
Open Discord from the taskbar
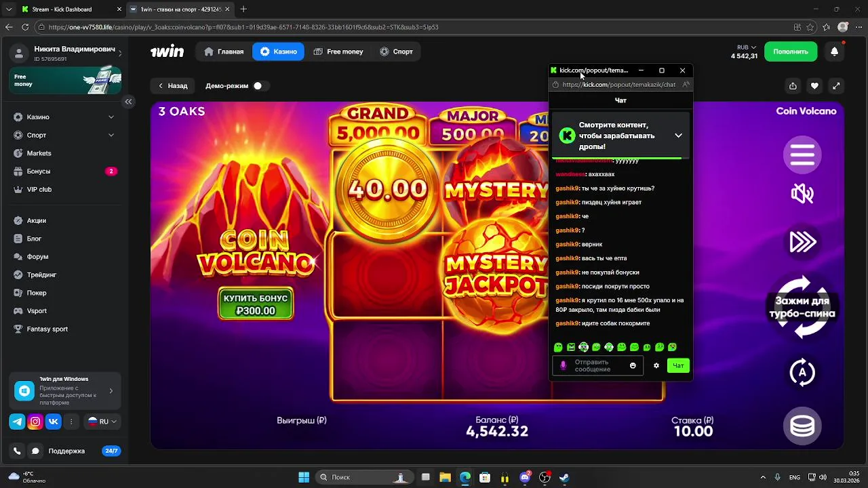pos(525,477)
